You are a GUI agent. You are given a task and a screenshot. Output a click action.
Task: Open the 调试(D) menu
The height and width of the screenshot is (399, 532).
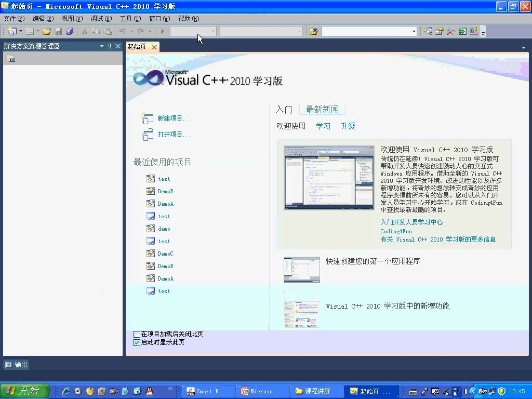tap(101, 19)
